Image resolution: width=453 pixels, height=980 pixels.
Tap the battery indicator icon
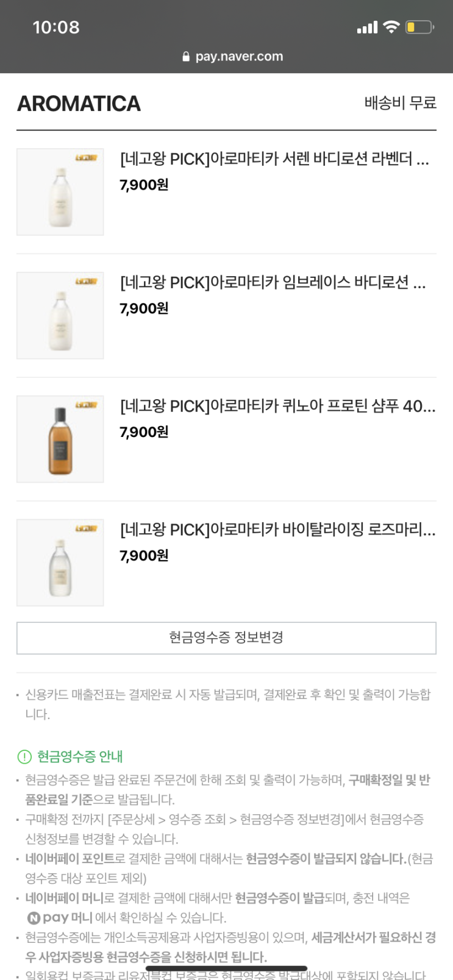tap(419, 27)
